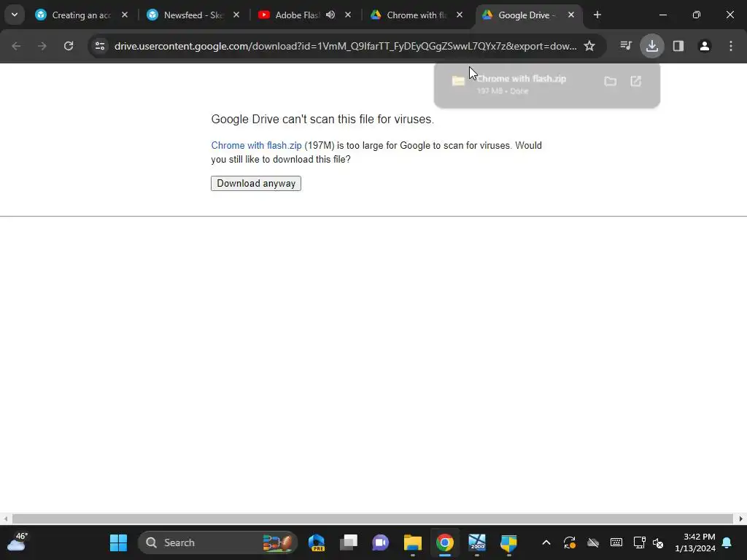Switch to the 'Creating an acc' tab
747x560 pixels.
81,15
